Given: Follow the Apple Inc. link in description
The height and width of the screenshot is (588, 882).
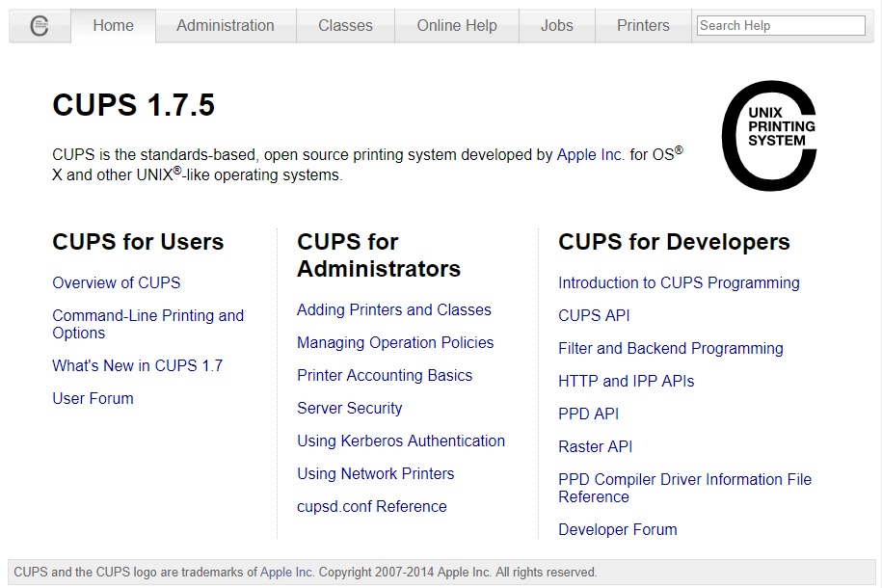Looking at the screenshot, I should click(590, 154).
